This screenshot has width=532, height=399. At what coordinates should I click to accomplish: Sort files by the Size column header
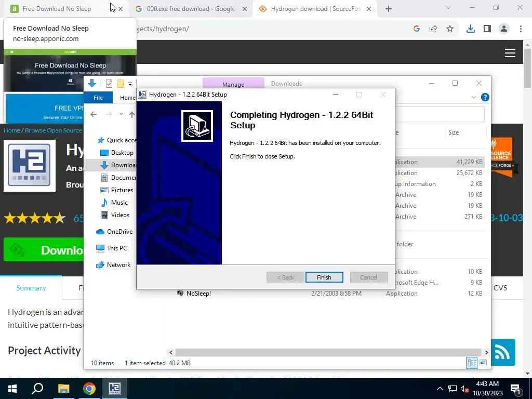pos(454,132)
